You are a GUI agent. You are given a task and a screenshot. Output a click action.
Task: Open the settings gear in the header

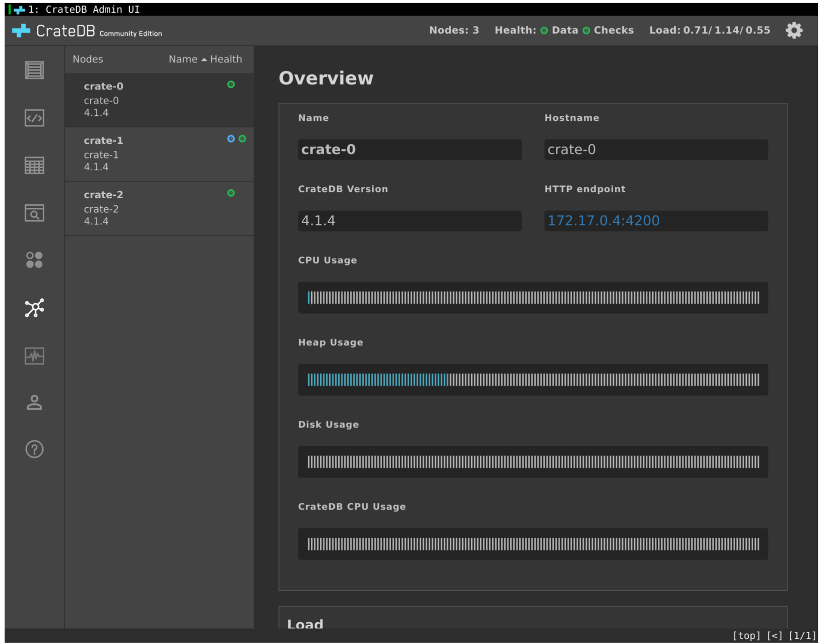[x=793, y=30]
